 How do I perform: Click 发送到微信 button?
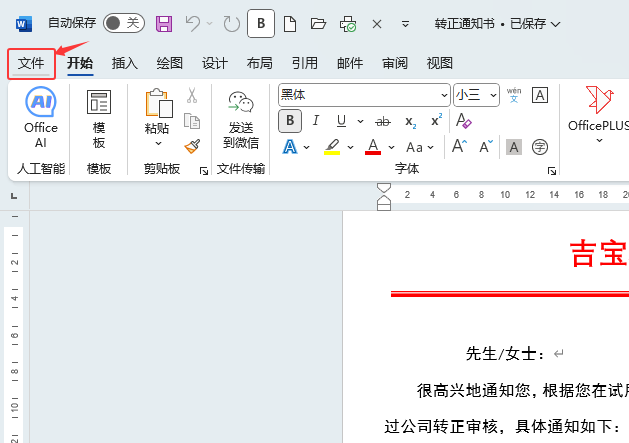pyautogui.click(x=241, y=119)
